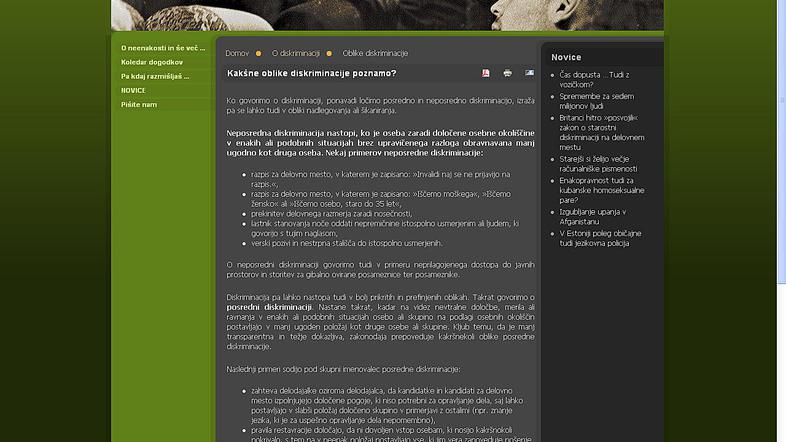Screen dimensions: 786x442
Task: Click bullet 'prekinitev delovnega razmerja zaradi nosečnosti'
Action: click(x=331, y=213)
